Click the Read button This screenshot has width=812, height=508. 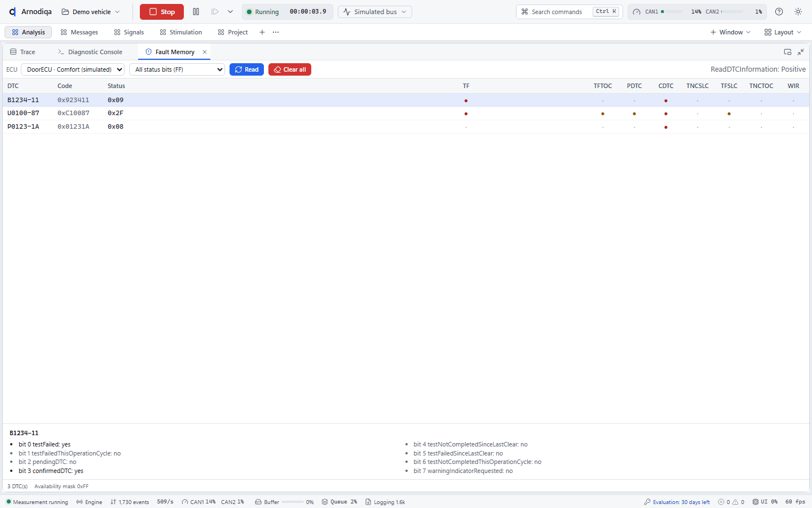(246, 69)
